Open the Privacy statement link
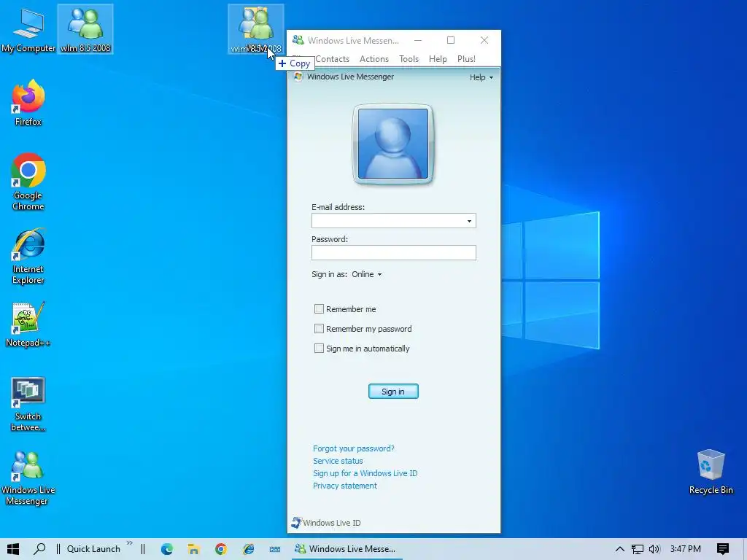 pyautogui.click(x=345, y=486)
